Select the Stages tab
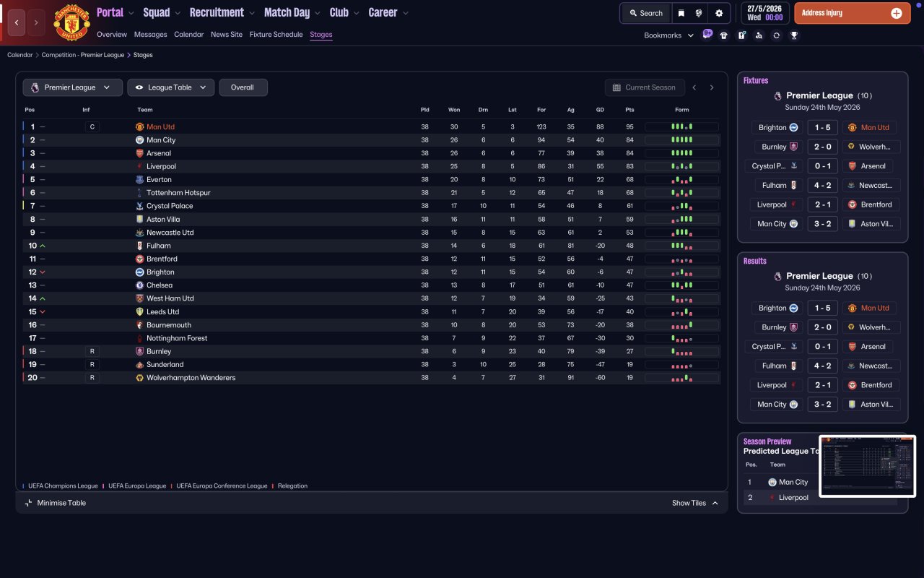924x578 pixels. 321,35
